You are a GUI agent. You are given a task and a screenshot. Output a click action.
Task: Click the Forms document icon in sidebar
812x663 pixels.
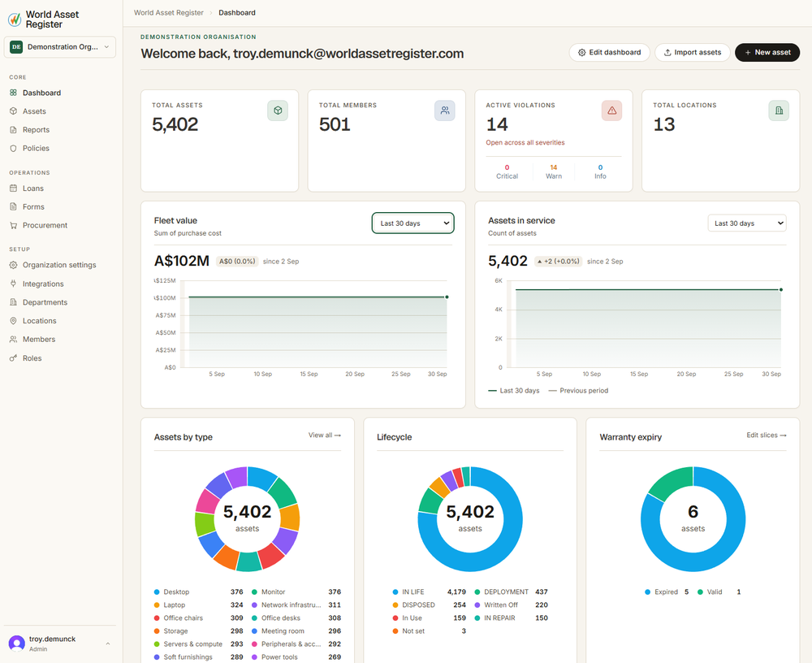[x=14, y=207]
